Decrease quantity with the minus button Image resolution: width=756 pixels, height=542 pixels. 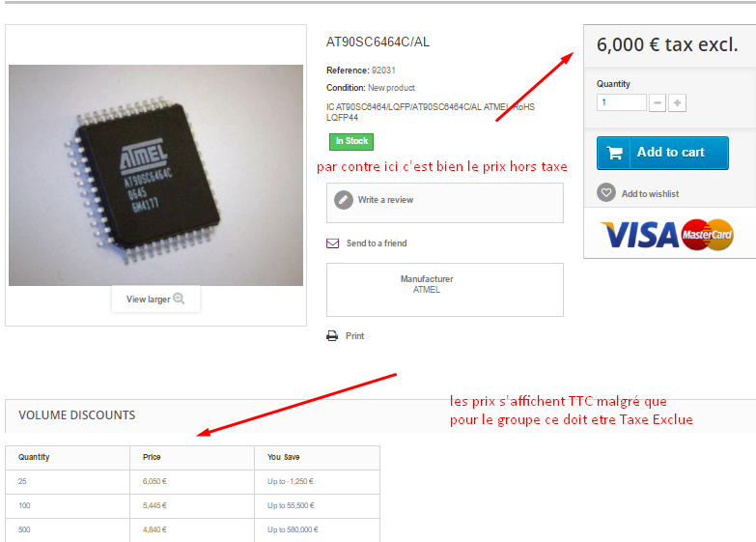[658, 102]
